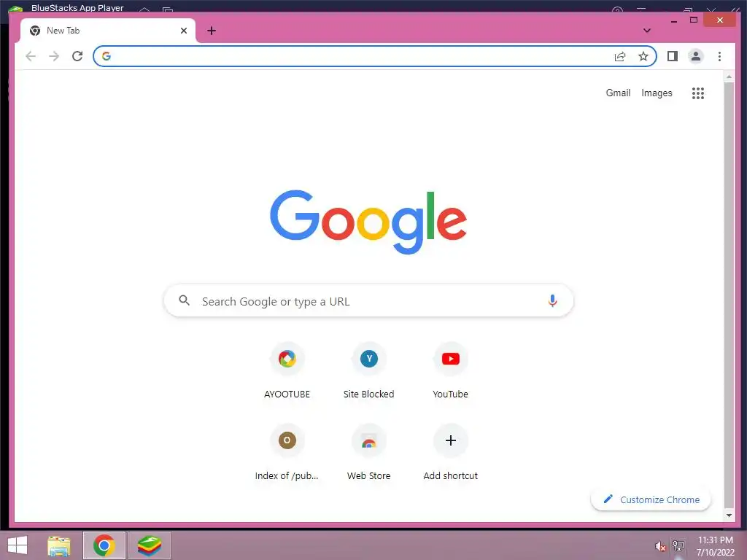Click the Google G icon in address bar

107,56
